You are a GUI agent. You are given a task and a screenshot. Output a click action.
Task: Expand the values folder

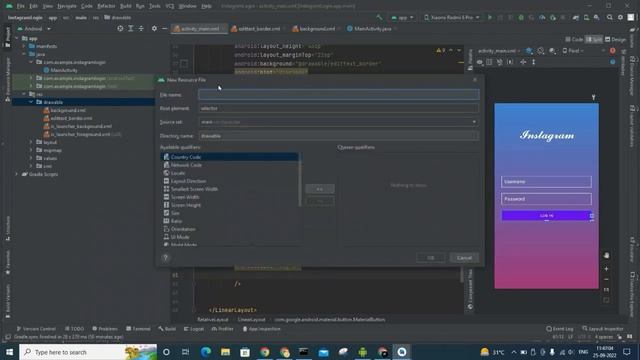(31, 158)
